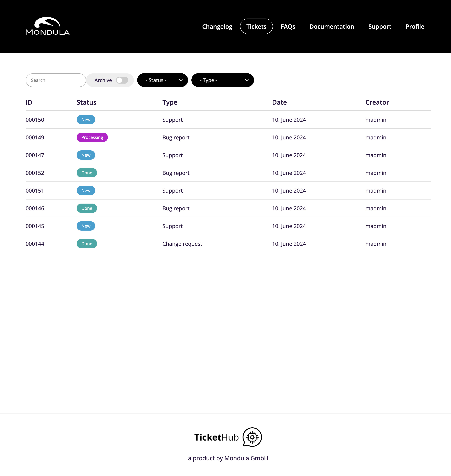Screen dimensions: 451x476
Task: Click Bug report type in ticket 000152 row
Action: tap(176, 173)
